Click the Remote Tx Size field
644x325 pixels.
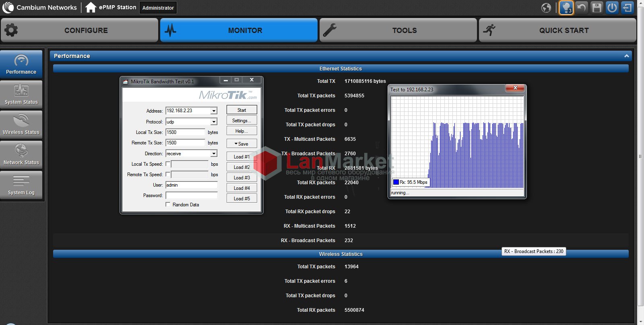click(x=186, y=143)
